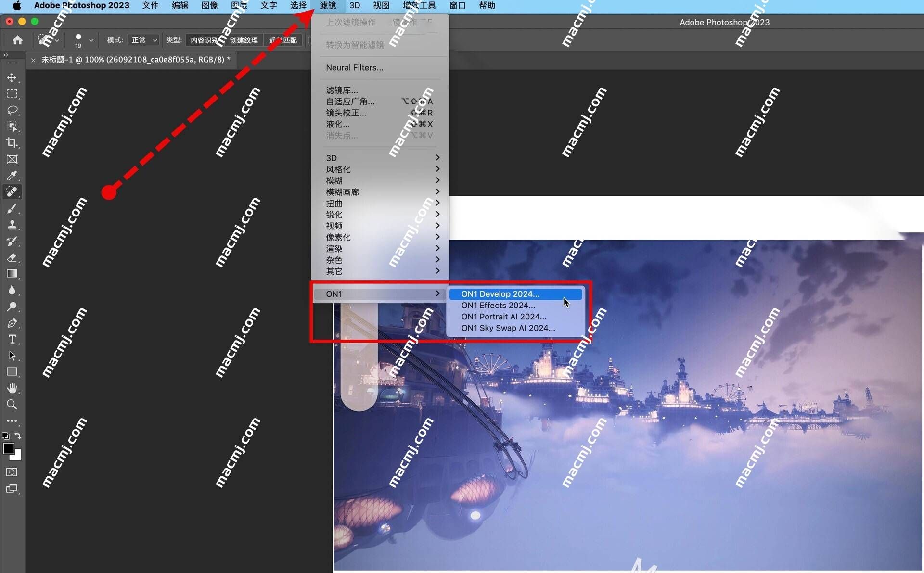Choose 液化 filter
Screen dimensions: 924x573
(x=380, y=124)
